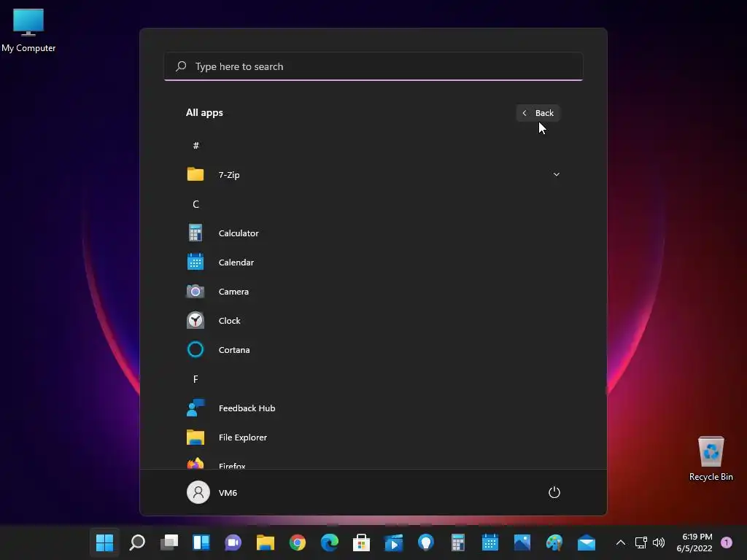Open taskbar Search magnifier
The image size is (747, 560).
[x=137, y=542]
